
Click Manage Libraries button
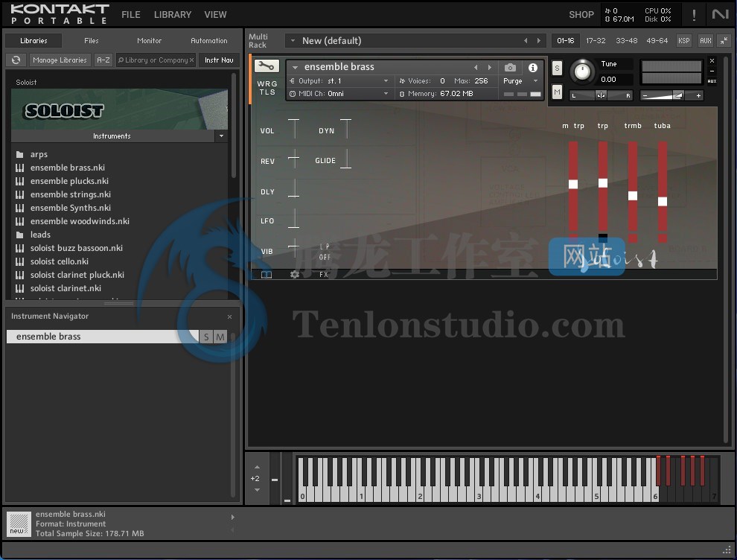[60, 60]
